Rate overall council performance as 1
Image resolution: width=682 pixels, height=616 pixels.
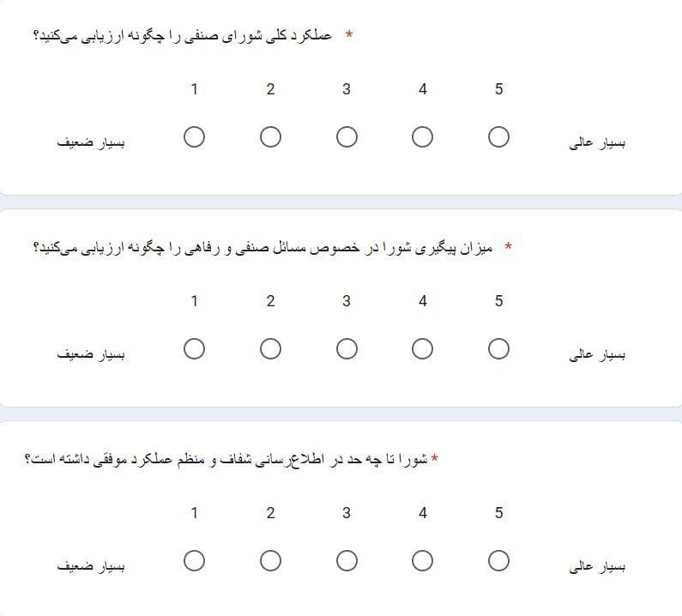[194, 137]
